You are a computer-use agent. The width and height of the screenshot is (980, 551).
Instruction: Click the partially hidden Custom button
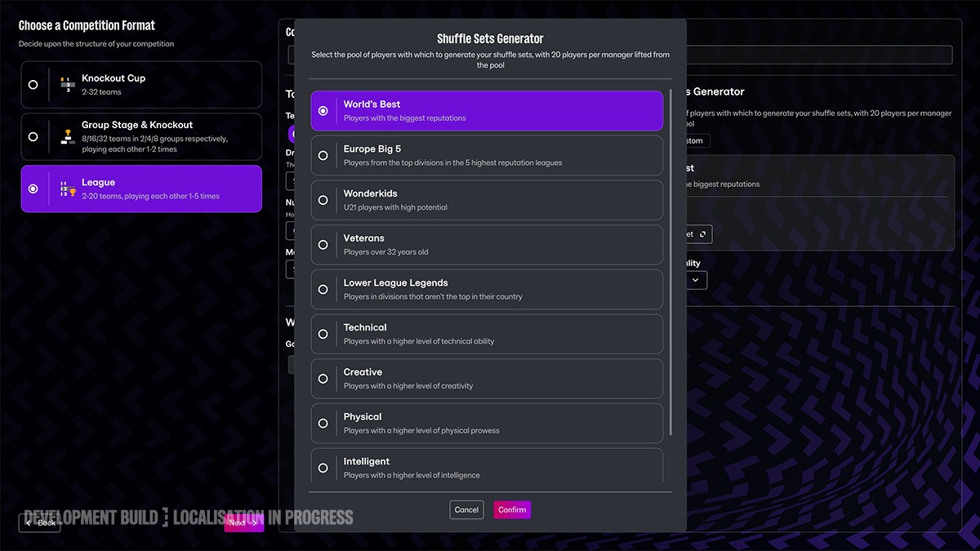click(x=698, y=140)
